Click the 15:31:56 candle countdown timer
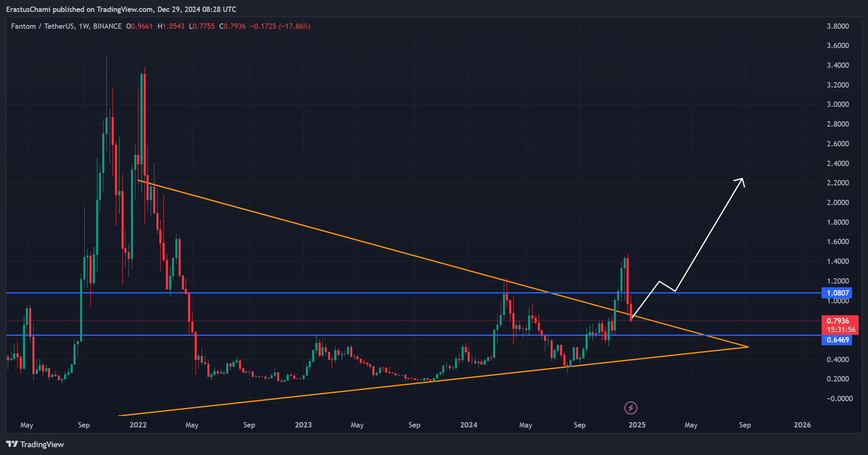Screen dimensions: 868x455 click(x=841, y=330)
